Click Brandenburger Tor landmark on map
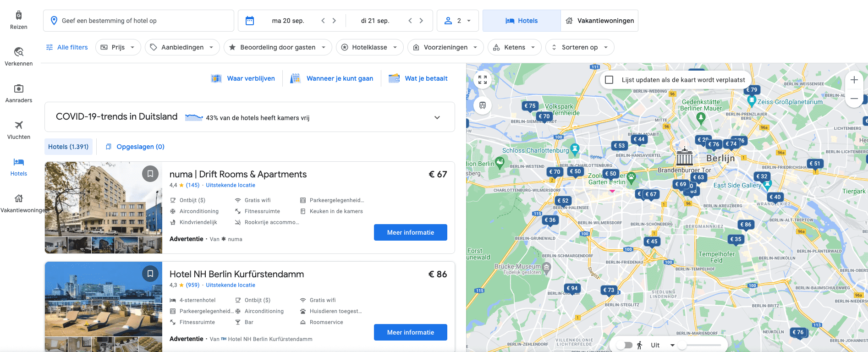 coord(685,157)
